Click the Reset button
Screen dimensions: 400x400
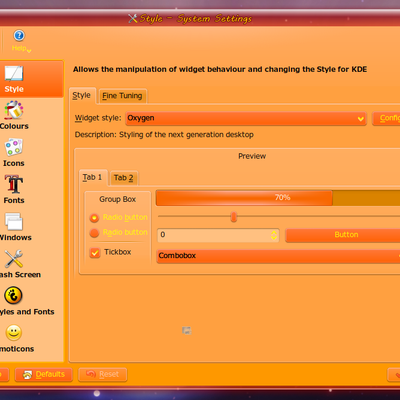pyautogui.click(x=103, y=375)
